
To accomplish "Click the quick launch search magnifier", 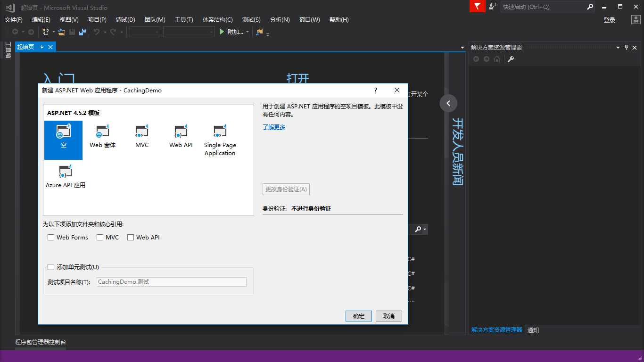I will [x=590, y=7].
